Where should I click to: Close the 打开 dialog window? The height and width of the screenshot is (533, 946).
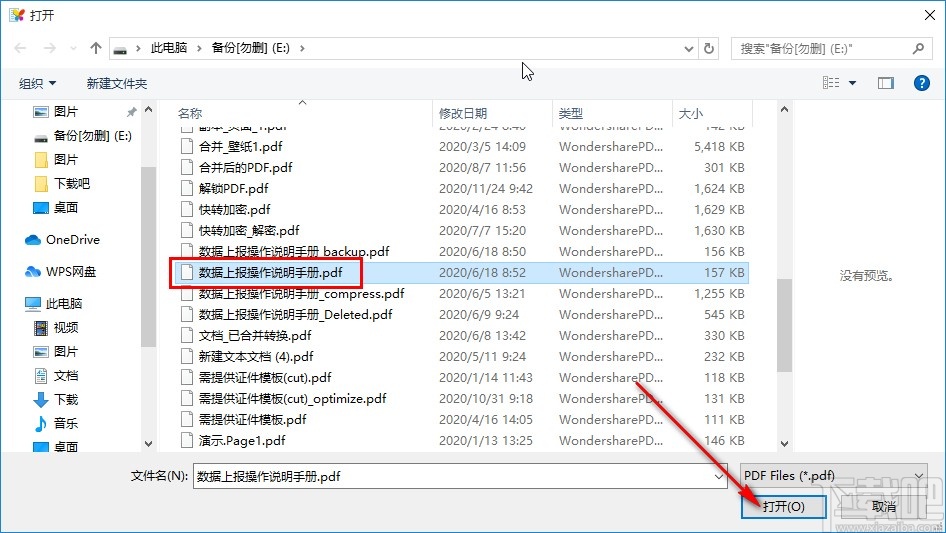(930, 15)
